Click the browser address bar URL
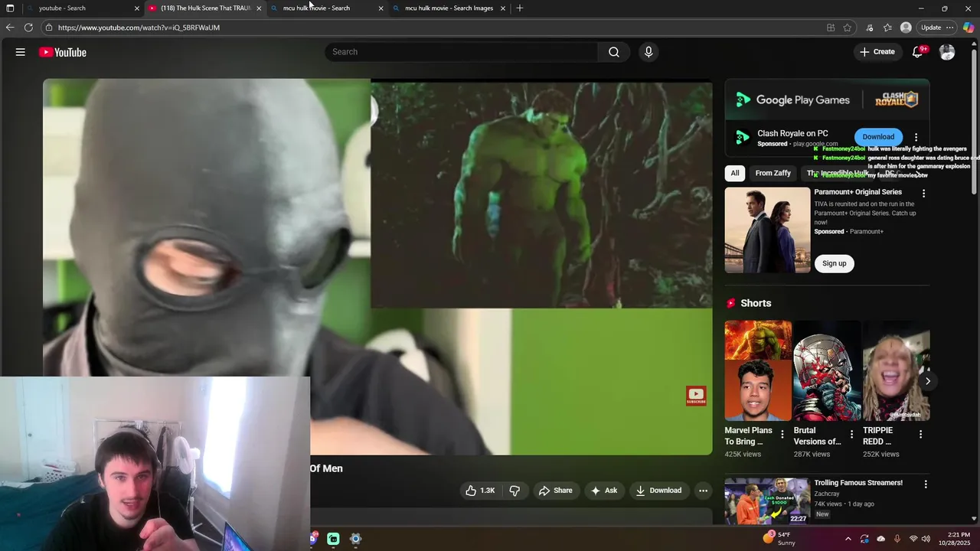 point(139,28)
